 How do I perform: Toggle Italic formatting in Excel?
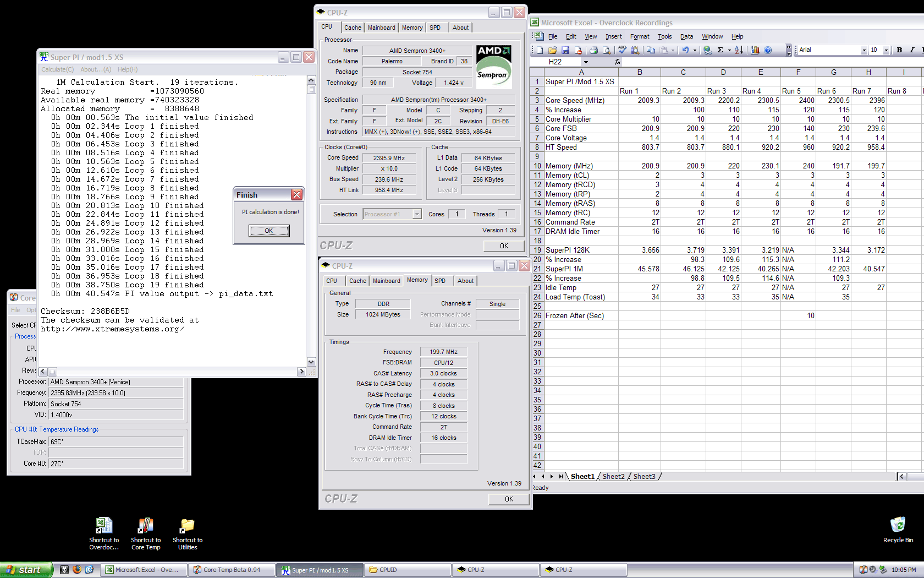click(x=912, y=50)
